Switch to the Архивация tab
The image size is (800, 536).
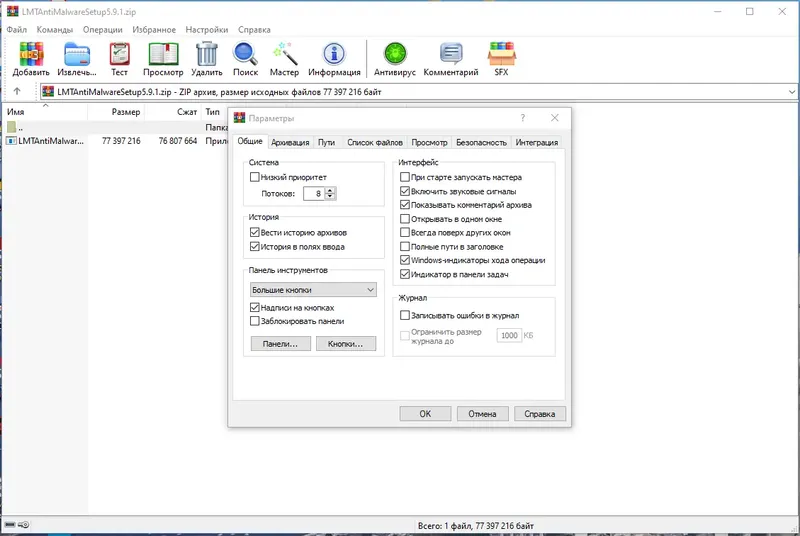tap(290, 142)
